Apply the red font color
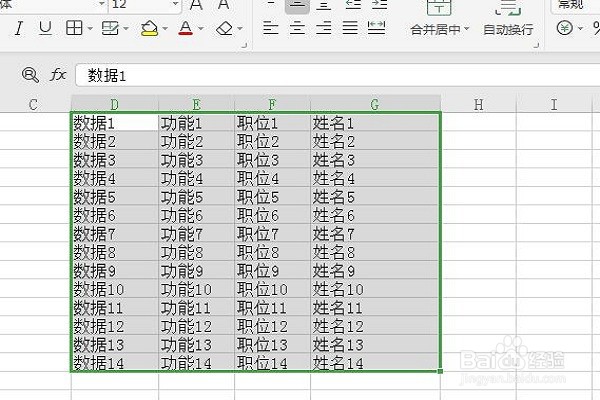Viewport: 600px width, 400px height. 186,28
